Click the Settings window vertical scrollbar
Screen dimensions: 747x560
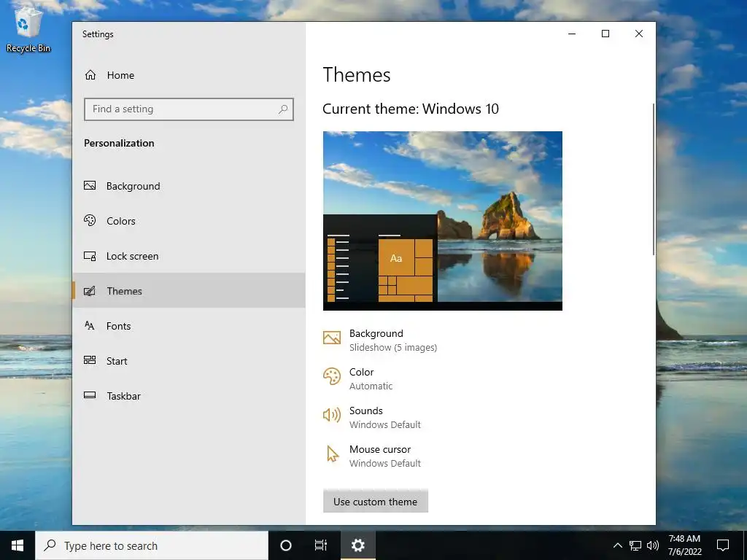(x=653, y=179)
